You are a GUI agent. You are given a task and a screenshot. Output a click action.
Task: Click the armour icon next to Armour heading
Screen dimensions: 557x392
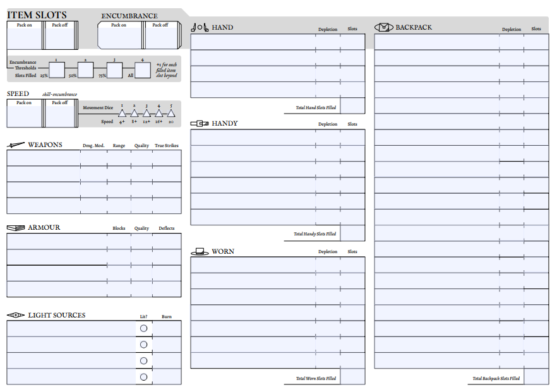[x=16, y=228]
